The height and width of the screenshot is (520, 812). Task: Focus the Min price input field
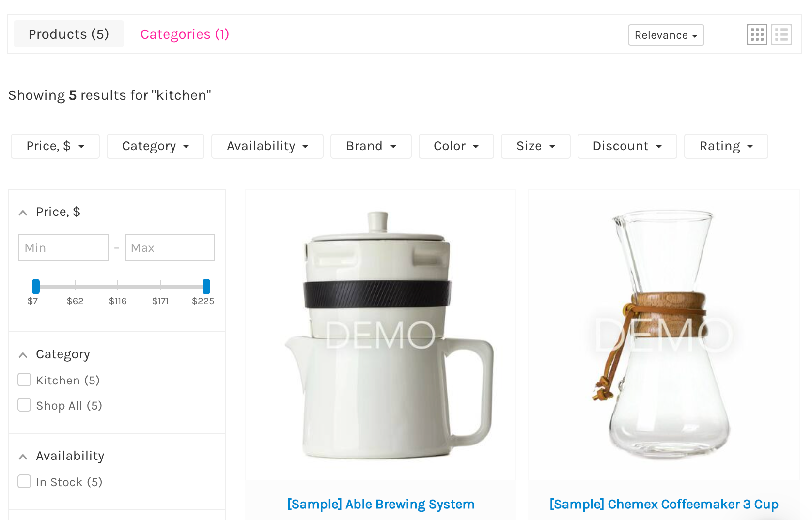click(x=63, y=248)
